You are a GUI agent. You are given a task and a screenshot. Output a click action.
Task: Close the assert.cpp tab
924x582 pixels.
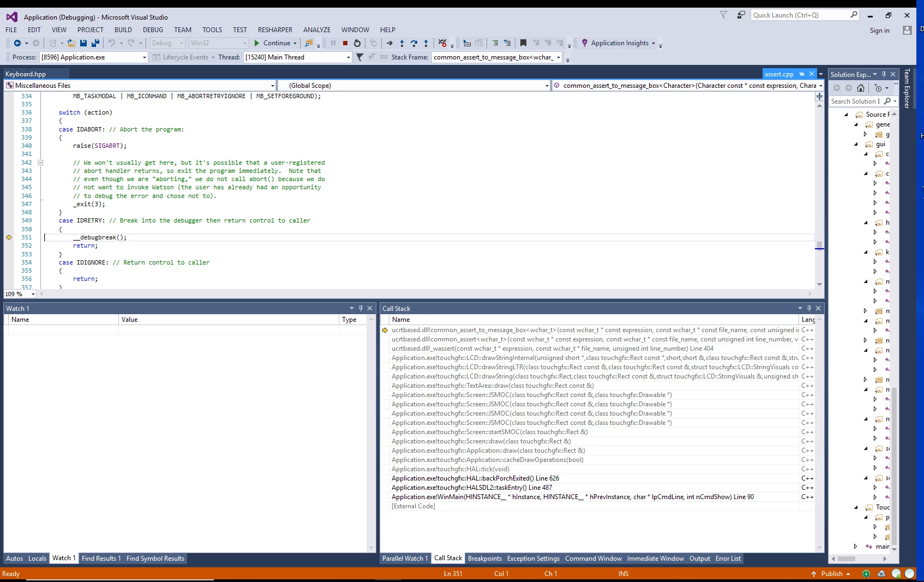[x=812, y=74]
